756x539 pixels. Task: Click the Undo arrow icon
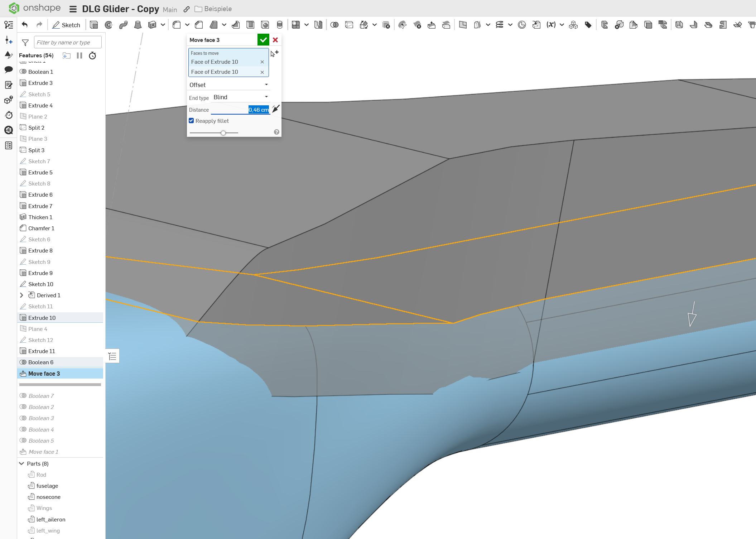[25, 25]
